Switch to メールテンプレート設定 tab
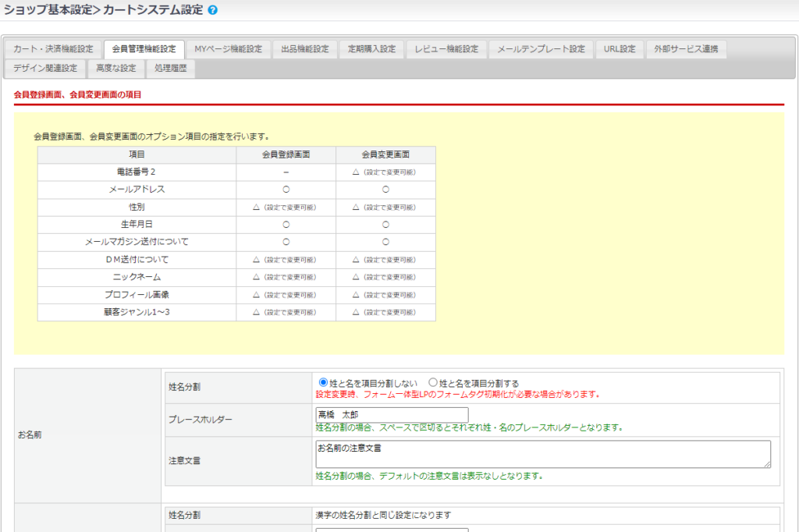 541,49
